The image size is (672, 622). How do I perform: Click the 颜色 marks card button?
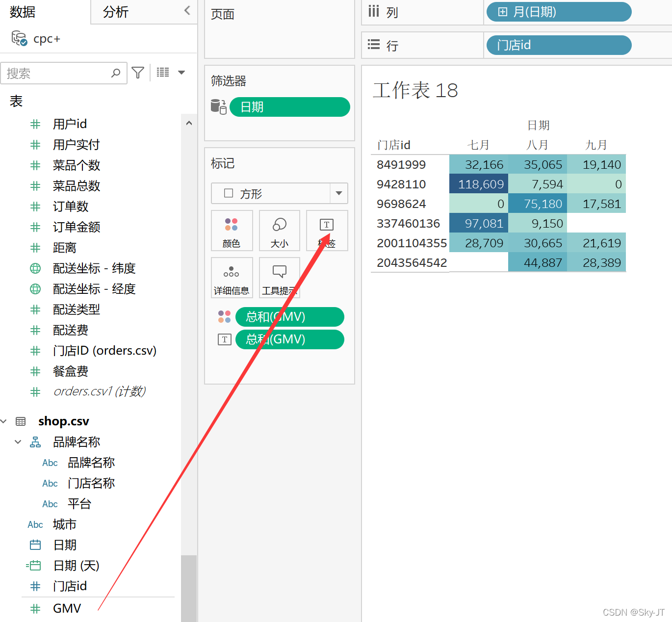pos(232,231)
